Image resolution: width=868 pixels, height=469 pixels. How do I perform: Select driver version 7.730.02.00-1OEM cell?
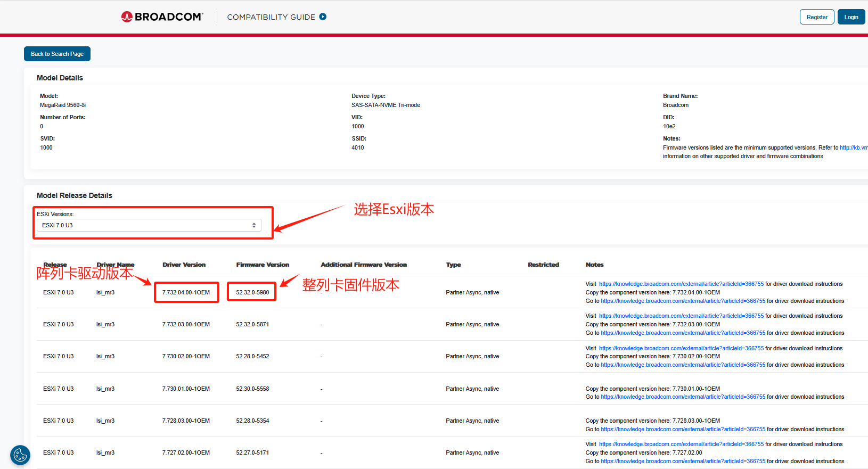(186, 357)
